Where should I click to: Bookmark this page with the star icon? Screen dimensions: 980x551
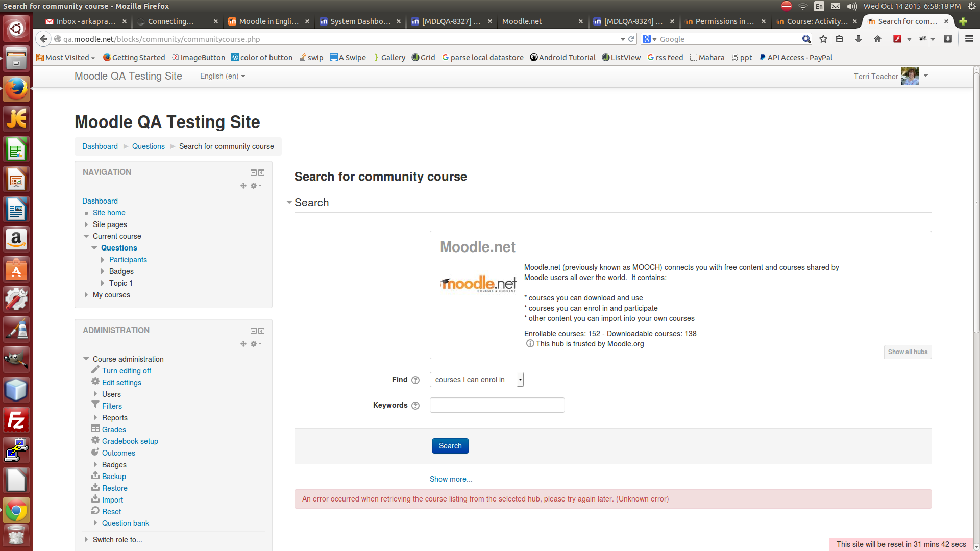point(823,39)
